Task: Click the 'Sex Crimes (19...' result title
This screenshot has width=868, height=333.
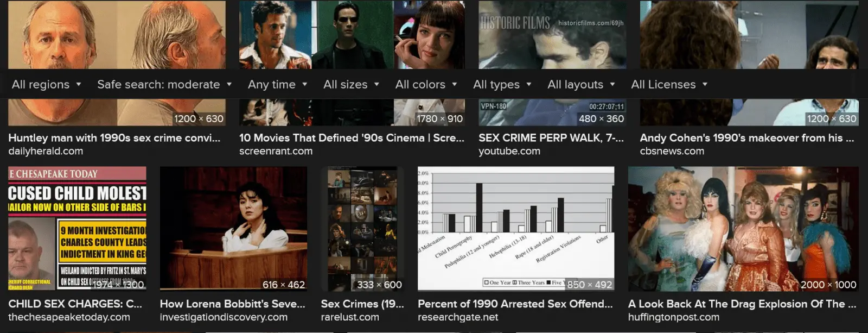Action: [362, 304]
